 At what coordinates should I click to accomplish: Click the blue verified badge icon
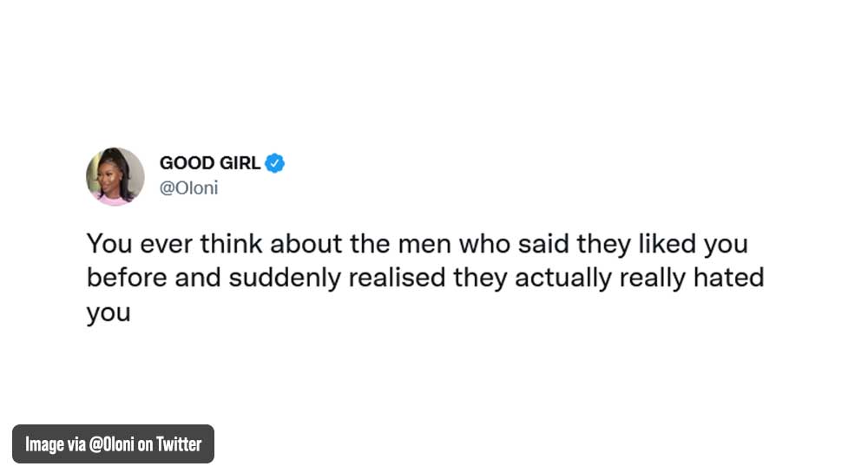[275, 163]
